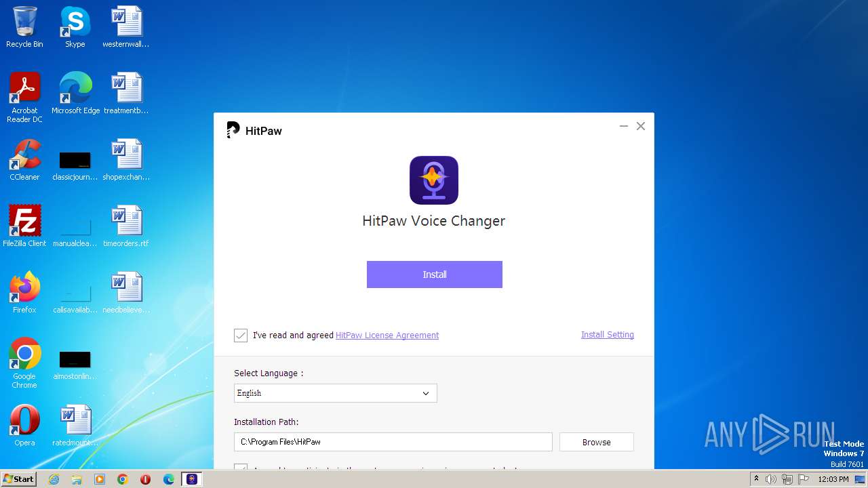Image resolution: width=868 pixels, height=488 pixels.
Task: Open timeorders.rtf file on desktop
Action: point(126,226)
